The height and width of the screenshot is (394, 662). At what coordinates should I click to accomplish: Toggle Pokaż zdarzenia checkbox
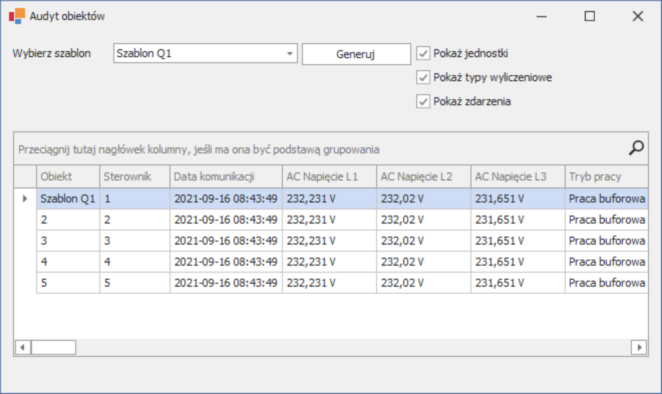pos(423,101)
